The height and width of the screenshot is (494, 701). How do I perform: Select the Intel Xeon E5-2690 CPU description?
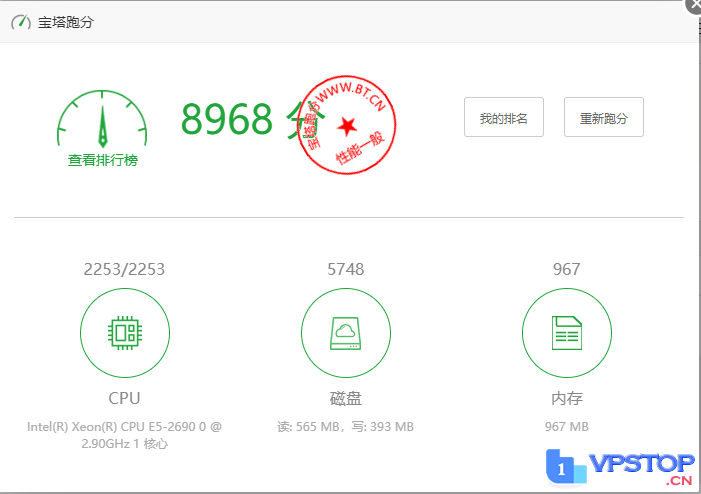pyautogui.click(x=124, y=435)
